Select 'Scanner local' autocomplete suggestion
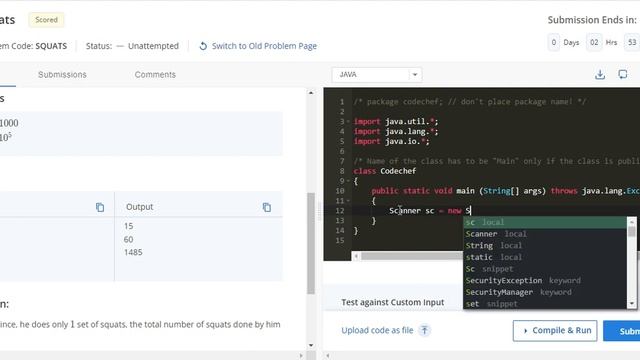This screenshot has height=360, width=640. [545, 234]
